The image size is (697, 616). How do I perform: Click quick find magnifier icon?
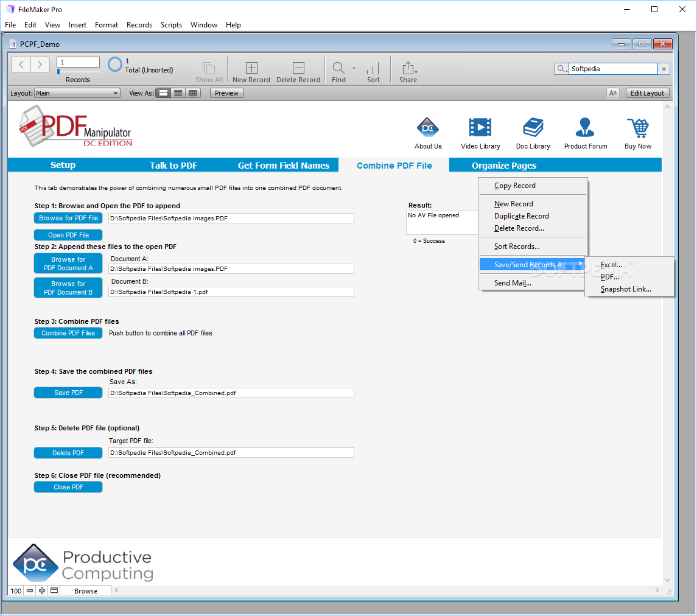click(561, 69)
